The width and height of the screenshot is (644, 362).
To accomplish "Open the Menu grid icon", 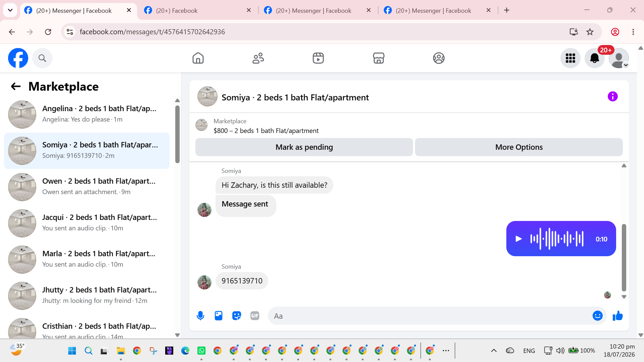I will click(x=570, y=58).
